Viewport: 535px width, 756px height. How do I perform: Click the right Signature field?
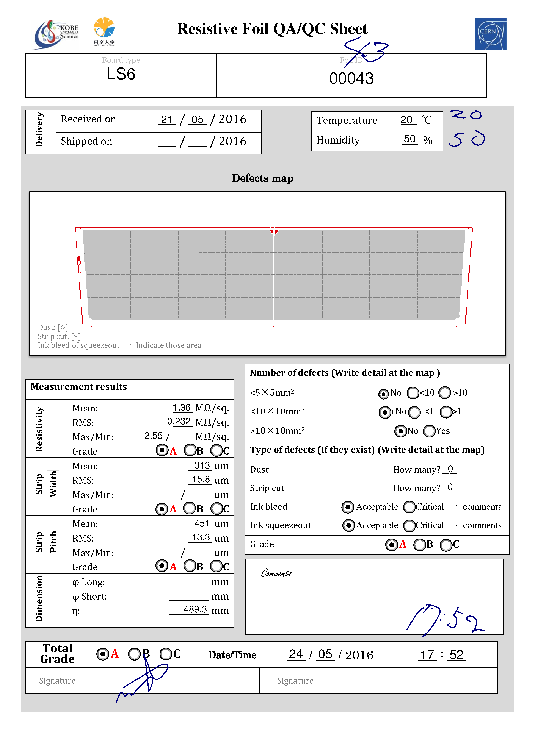[378, 680]
